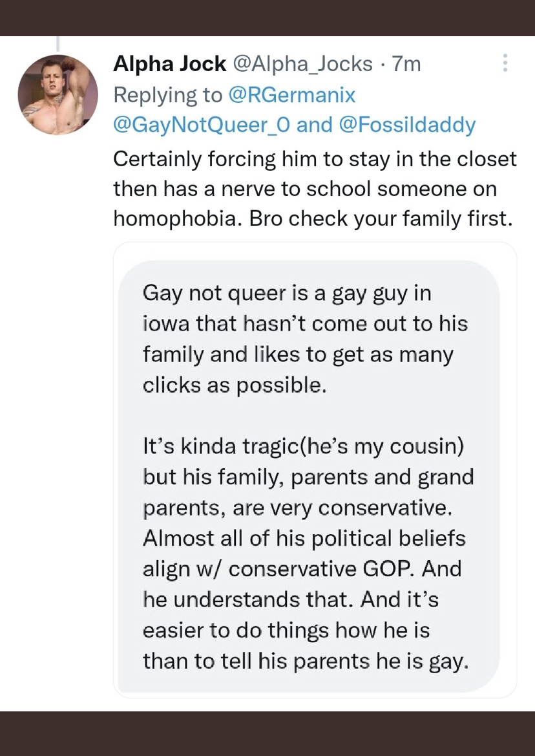Image resolution: width=535 pixels, height=756 pixels.
Task: Tap the dark bar above the tweet
Action: (267, 17)
